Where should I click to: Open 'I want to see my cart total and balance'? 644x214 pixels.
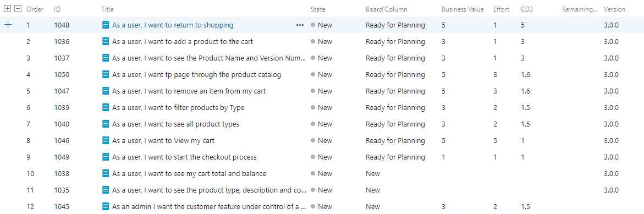coord(189,173)
